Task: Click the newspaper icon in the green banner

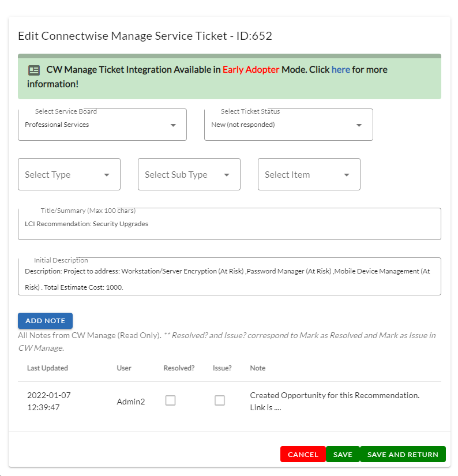Action: [x=34, y=70]
